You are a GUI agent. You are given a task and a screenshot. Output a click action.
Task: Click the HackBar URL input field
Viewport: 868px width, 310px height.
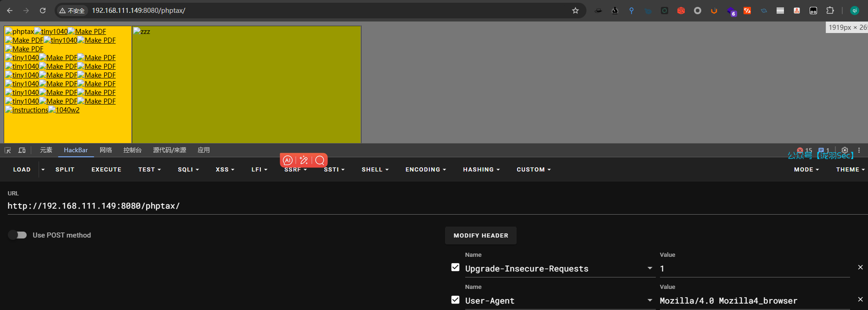pyautogui.click(x=230, y=206)
